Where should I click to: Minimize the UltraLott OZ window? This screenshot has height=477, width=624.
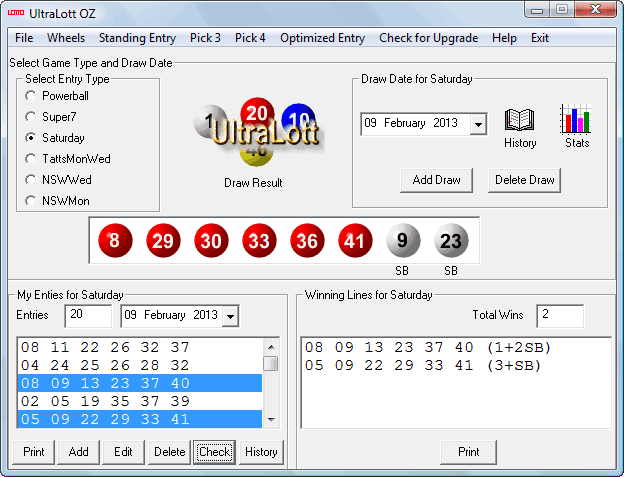pyautogui.click(x=537, y=10)
